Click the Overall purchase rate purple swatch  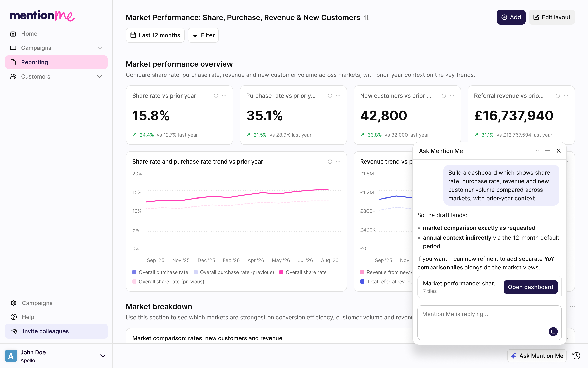[x=134, y=272]
